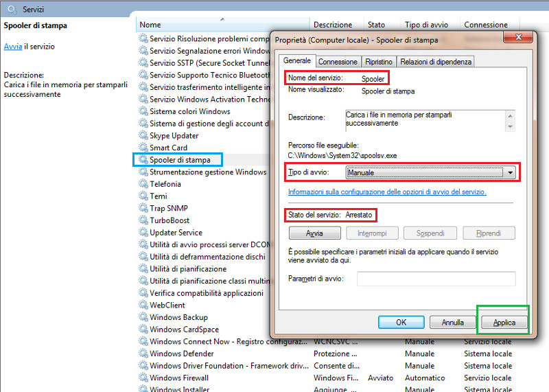Open the Relazioni di dipendenza tab
The height and width of the screenshot is (392, 549).
click(x=436, y=62)
